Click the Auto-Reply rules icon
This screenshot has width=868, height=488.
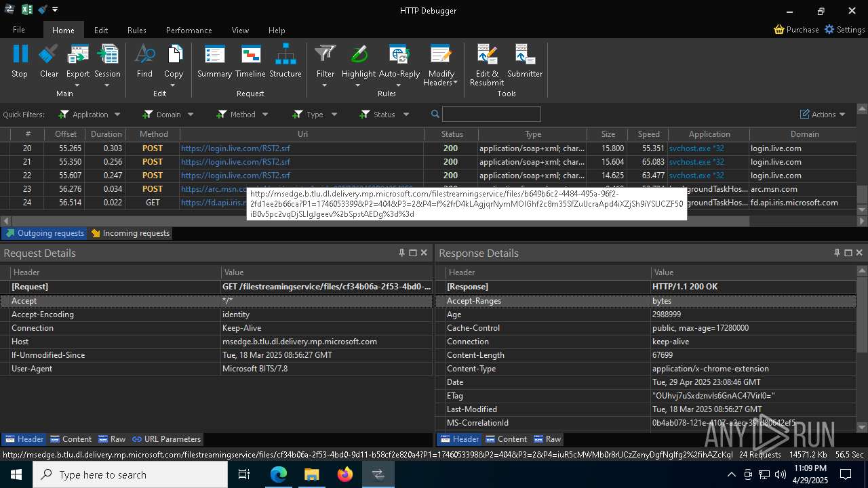pyautogui.click(x=399, y=54)
